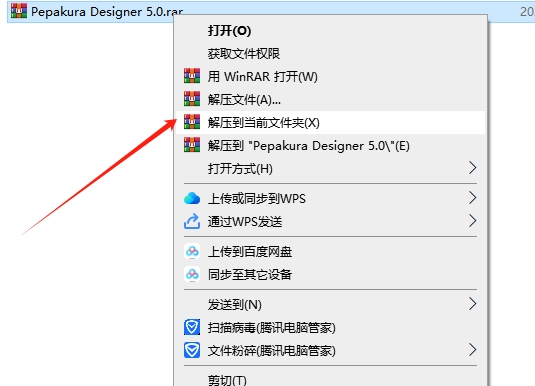Expand the 通过WPS发送 submenu arrow
Viewport: 535px width, 386px height.
pos(473,221)
